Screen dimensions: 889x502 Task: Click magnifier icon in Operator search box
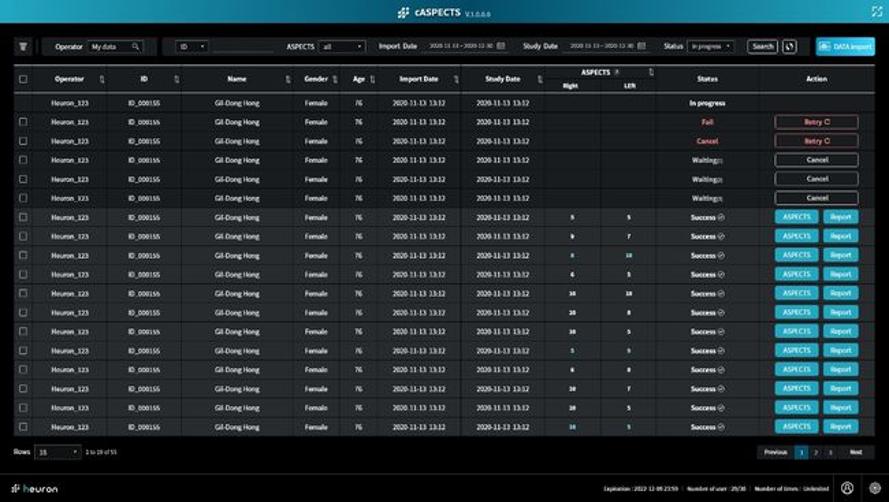click(x=136, y=47)
